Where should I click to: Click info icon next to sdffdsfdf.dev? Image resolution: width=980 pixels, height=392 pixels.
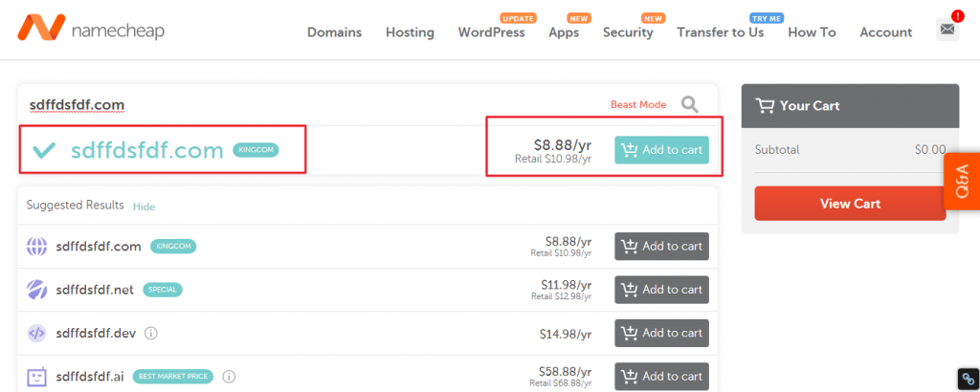pos(151,334)
